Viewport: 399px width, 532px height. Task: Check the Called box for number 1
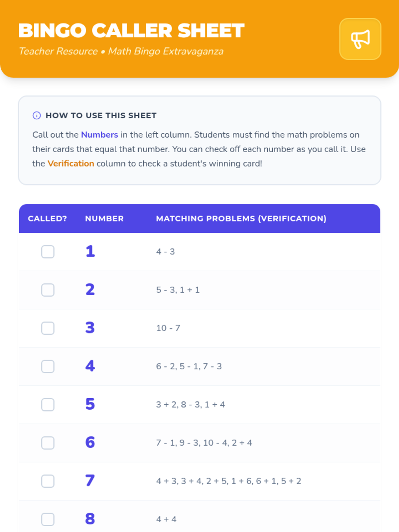point(48,252)
